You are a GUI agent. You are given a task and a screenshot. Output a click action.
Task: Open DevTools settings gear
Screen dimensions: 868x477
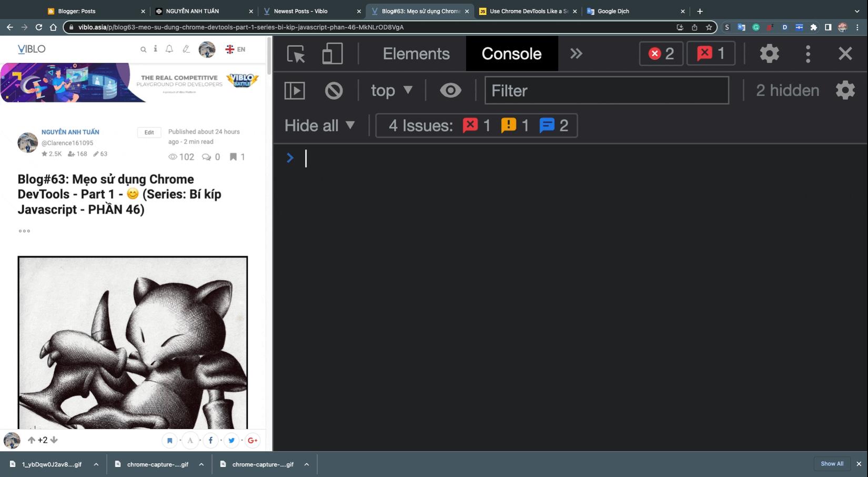point(769,53)
